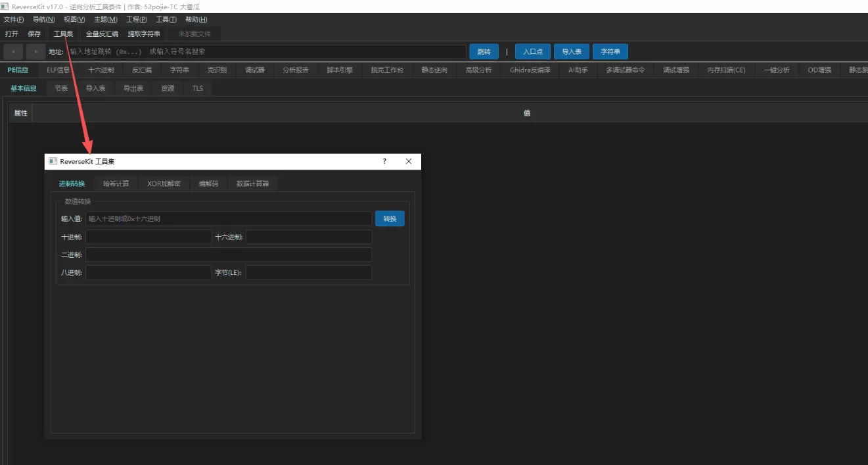This screenshot has width=868, height=465.
Task: Select XOR加解密 tab in 工具集 dialog
Action: [164, 184]
